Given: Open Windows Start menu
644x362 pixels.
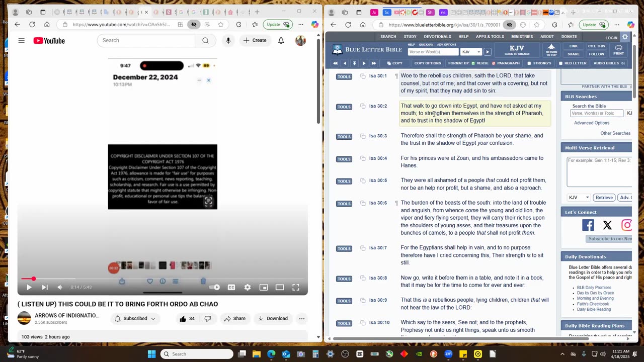Looking at the screenshot, I should coord(151,354).
